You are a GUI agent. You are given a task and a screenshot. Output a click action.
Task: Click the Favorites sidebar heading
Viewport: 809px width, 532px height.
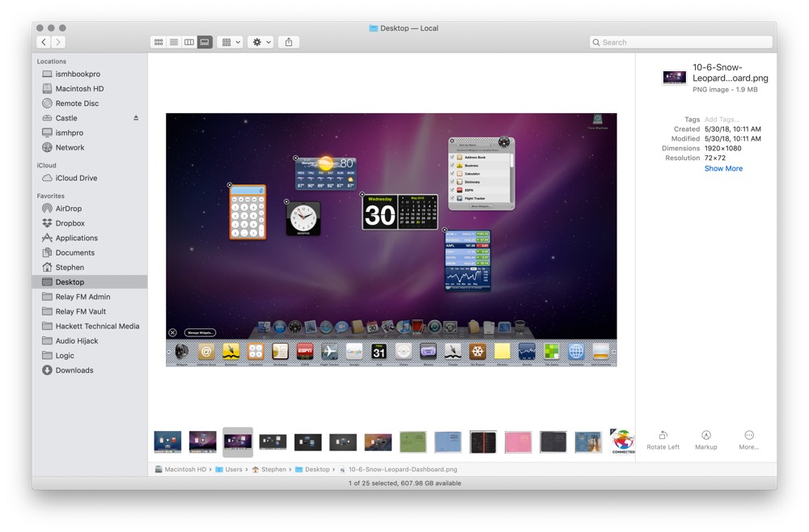[x=50, y=196]
